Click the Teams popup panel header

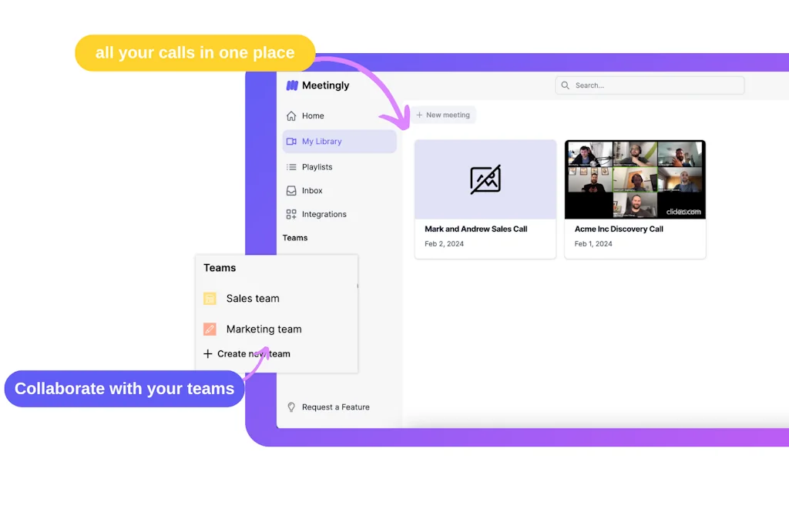tap(220, 268)
